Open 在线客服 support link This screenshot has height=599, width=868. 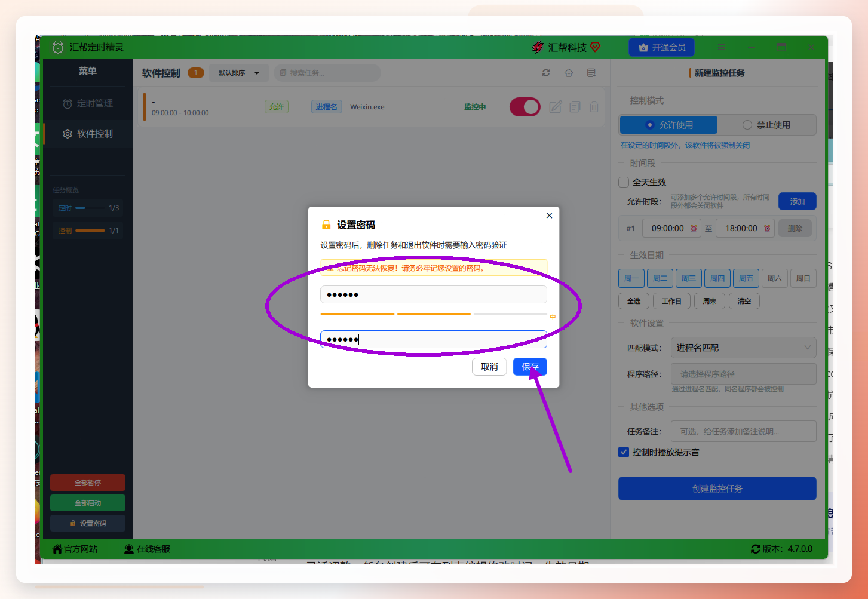click(x=147, y=549)
